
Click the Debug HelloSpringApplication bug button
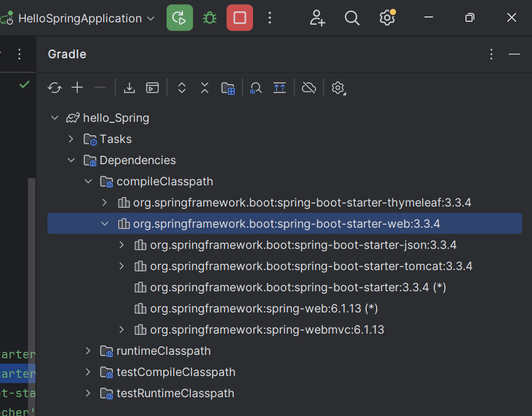210,18
